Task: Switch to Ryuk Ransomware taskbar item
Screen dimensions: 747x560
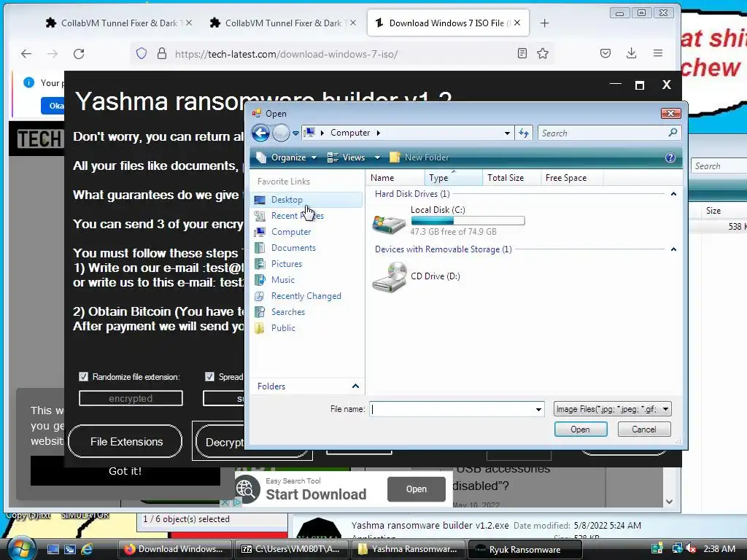Action: 525,549
